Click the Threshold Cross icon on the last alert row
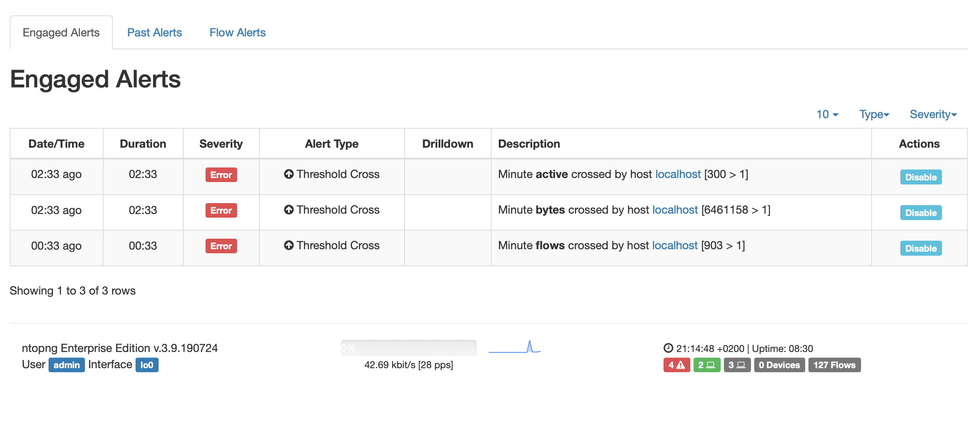The image size is (980, 424). [288, 246]
